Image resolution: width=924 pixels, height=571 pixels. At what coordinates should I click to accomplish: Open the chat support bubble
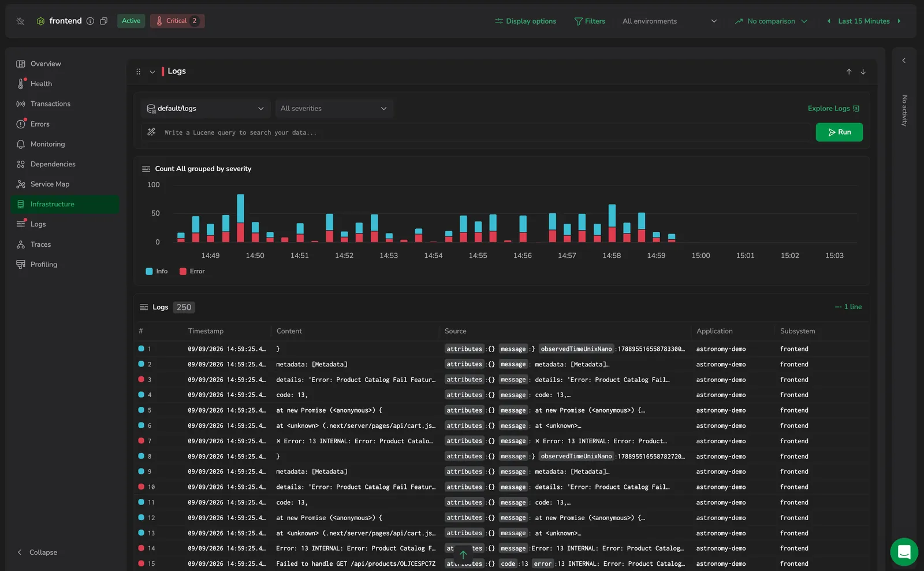904,552
